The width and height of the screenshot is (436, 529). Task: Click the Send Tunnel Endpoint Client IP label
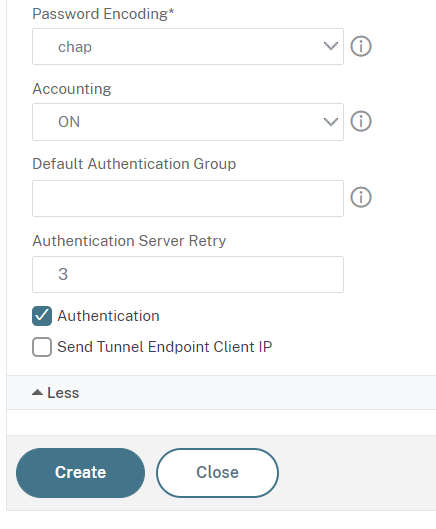[x=165, y=347]
